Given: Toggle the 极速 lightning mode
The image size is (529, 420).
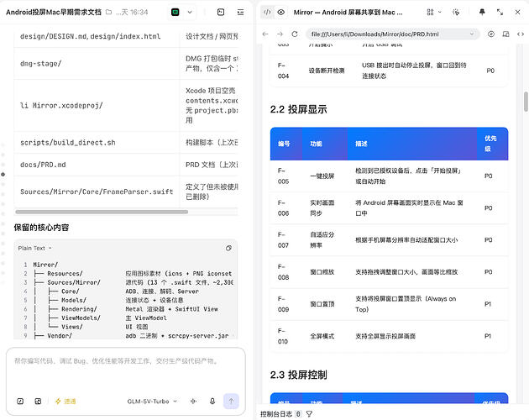Looking at the screenshot, I should click(65, 401).
